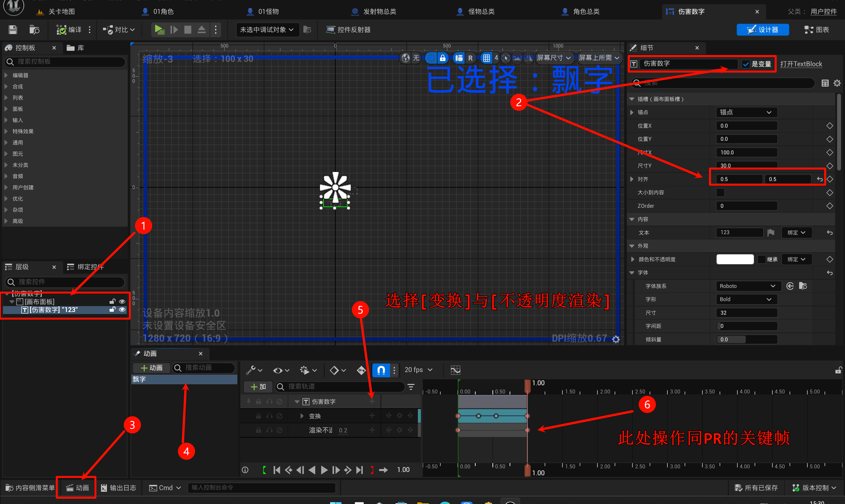Open the 打开TextBlock link
845x504 pixels.
pos(801,64)
